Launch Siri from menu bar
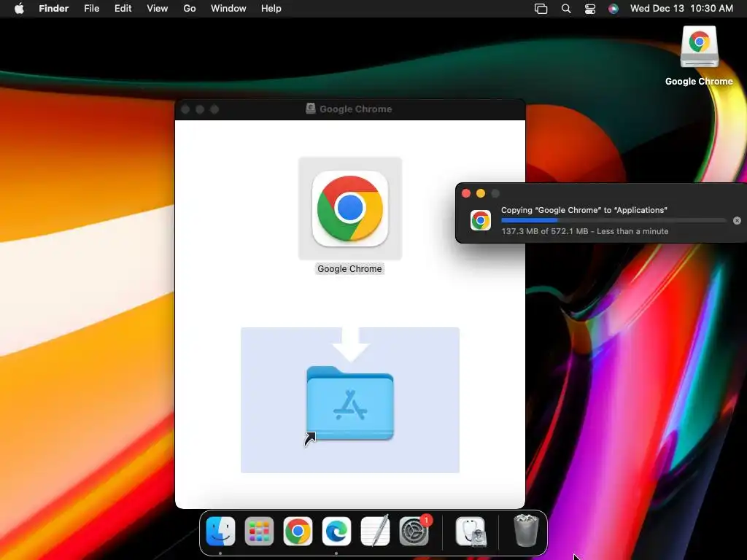 coord(614,9)
